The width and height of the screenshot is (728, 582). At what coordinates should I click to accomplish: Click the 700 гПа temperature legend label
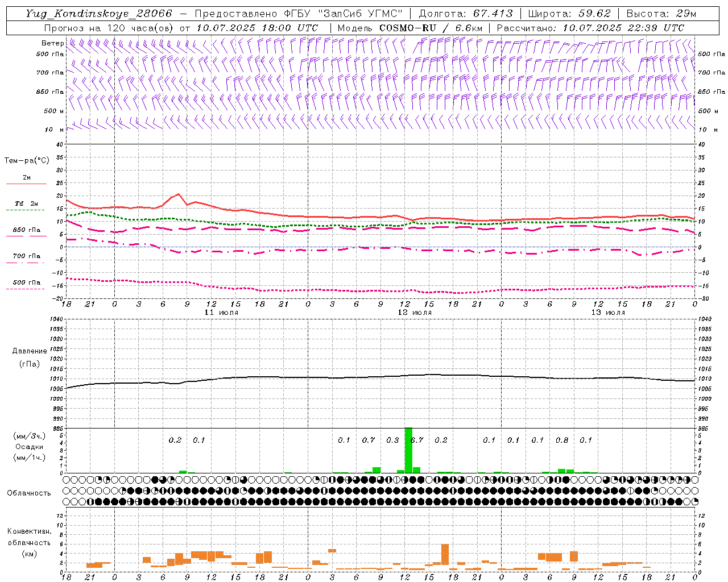(27, 256)
